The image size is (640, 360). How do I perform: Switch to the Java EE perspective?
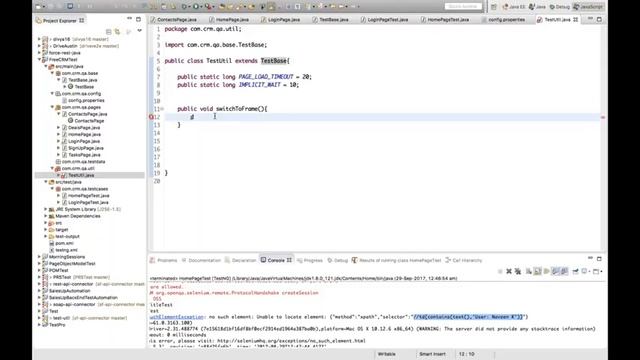coord(514,7)
